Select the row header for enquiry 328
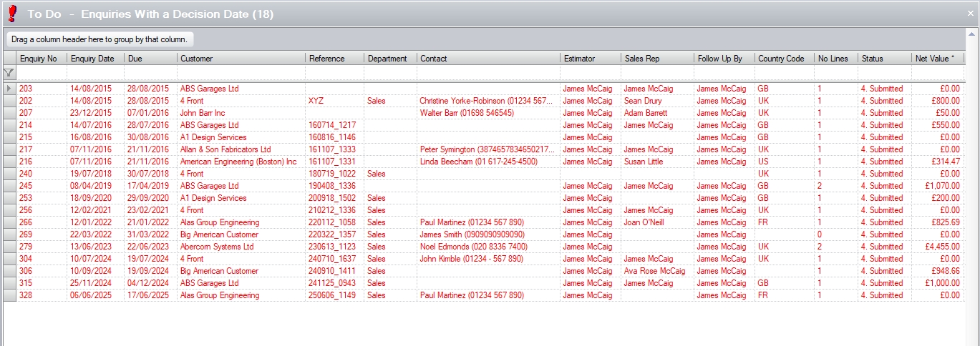Viewport: 980px width, 346px height. [x=9, y=295]
